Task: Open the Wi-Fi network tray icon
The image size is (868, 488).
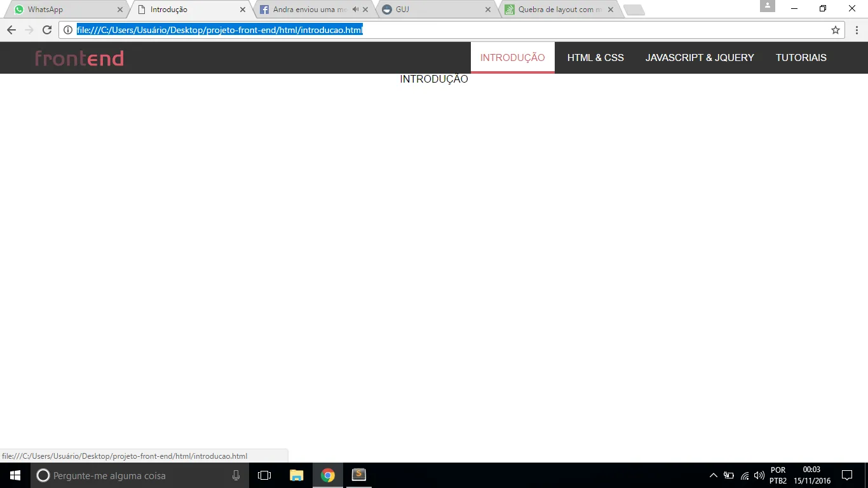Action: tap(745, 475)
